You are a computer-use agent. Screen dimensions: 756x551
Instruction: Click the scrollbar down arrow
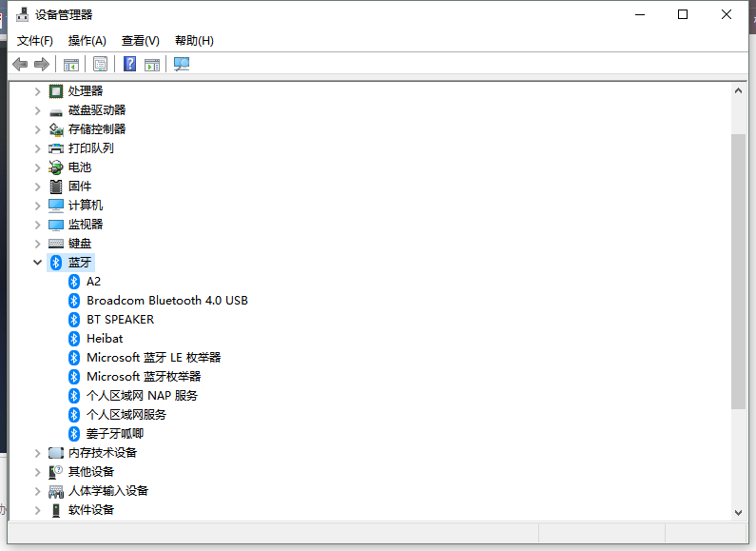click(738, 512)
